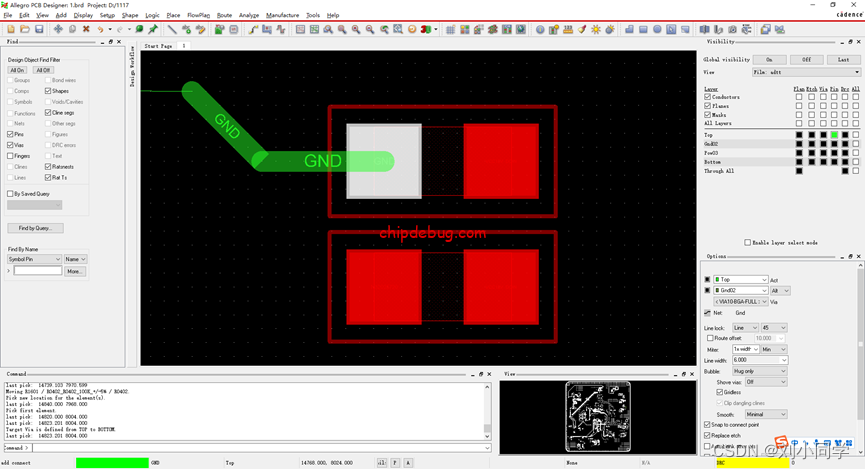
Task: Click the Find by Query button
Action: click(35, 228)
